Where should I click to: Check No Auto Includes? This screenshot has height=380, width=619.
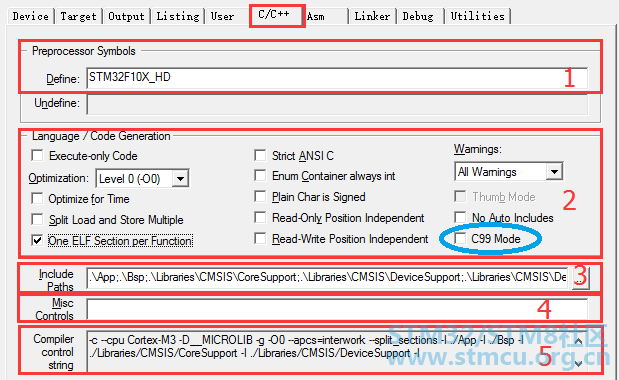click(x=460, y=217)
